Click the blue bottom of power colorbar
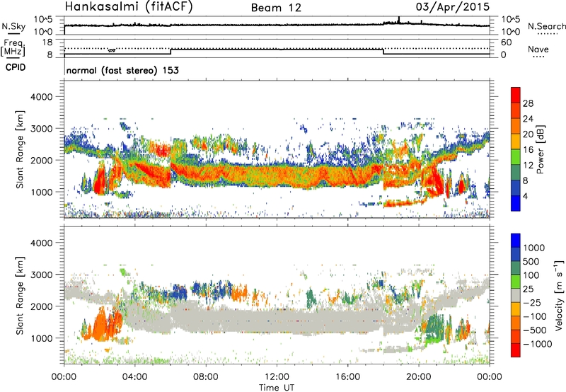The image size is (566, 392). 516,203
